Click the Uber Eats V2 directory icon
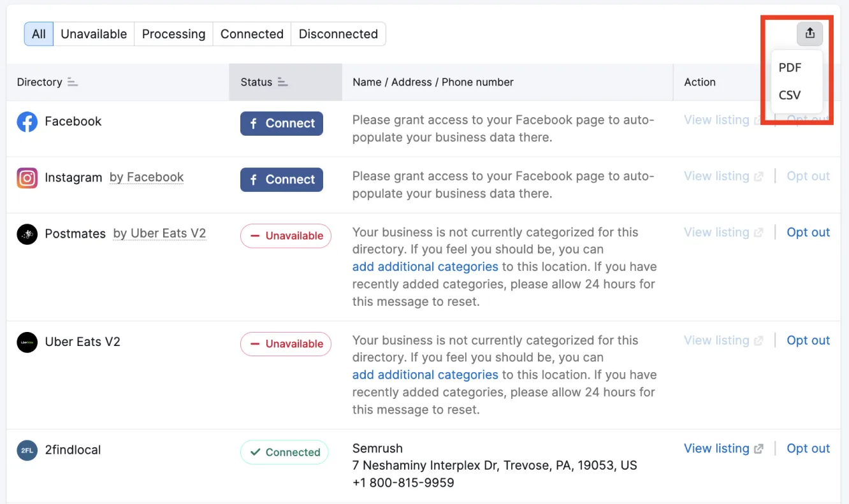Screen dimensions: 849x504 coord(27,342)
